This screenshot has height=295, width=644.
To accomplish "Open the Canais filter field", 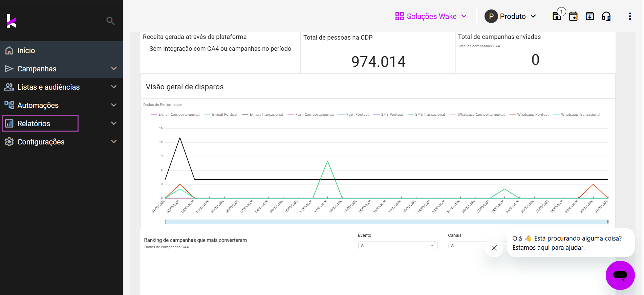I will tap(468, 245).
